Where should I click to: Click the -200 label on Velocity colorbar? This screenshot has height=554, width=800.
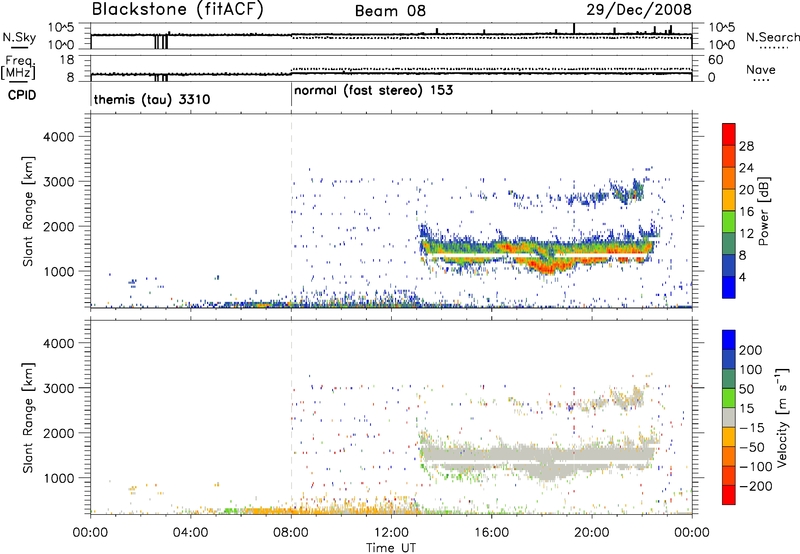point(756,486)
